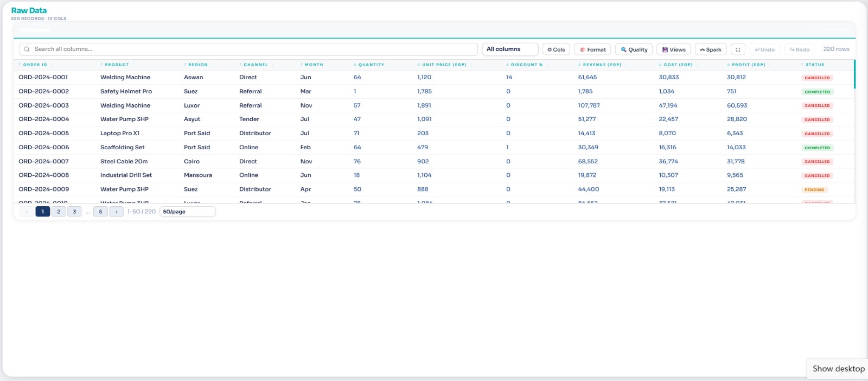Run the Quality check tool
Screen dimensions: 868x381
pyautogui.click(x=634, y=49)
